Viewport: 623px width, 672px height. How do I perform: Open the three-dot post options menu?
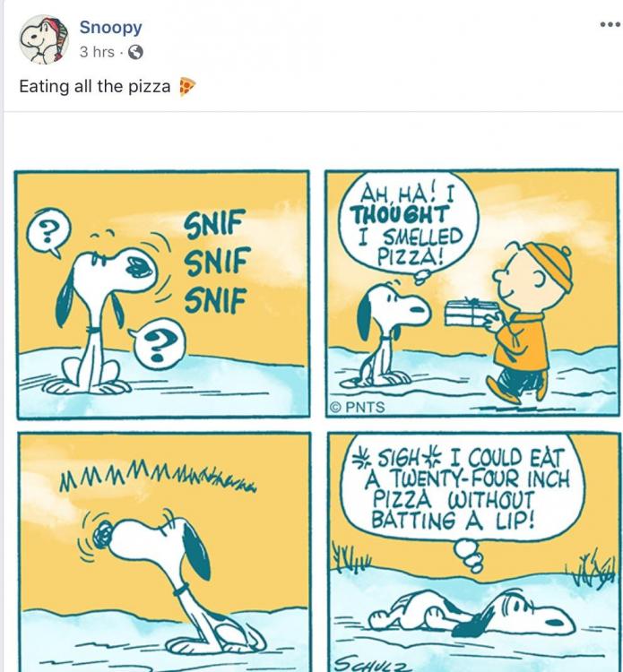point(610,24)
